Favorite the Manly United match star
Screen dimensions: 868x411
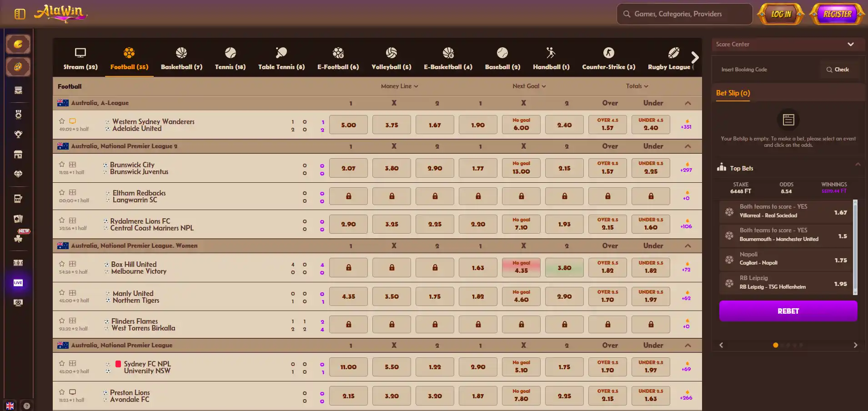62,293
